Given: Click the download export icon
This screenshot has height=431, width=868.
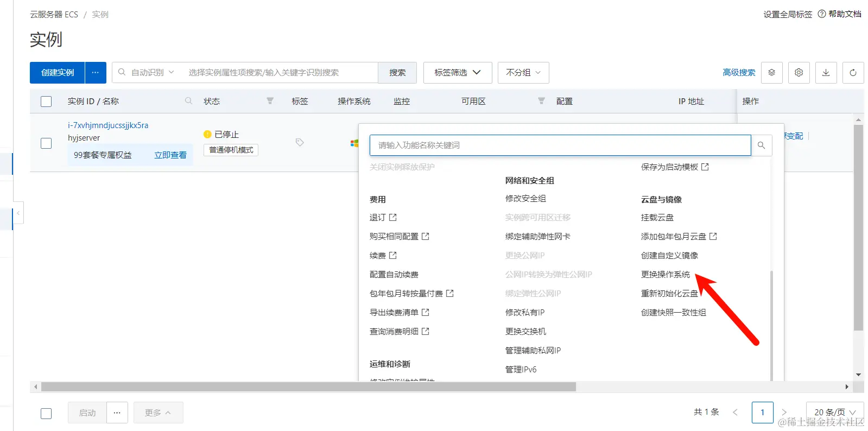Looking at the screenshot, I should pos(826,72).
